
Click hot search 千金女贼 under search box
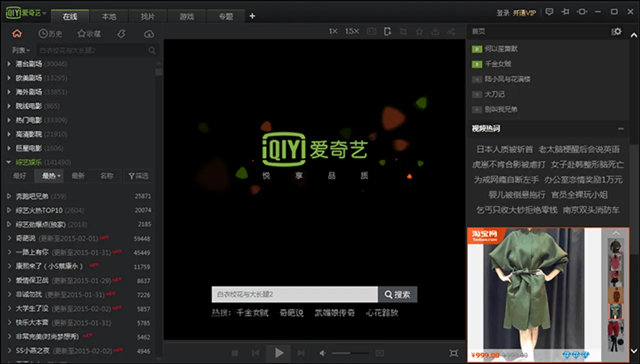tap(252, 313)
